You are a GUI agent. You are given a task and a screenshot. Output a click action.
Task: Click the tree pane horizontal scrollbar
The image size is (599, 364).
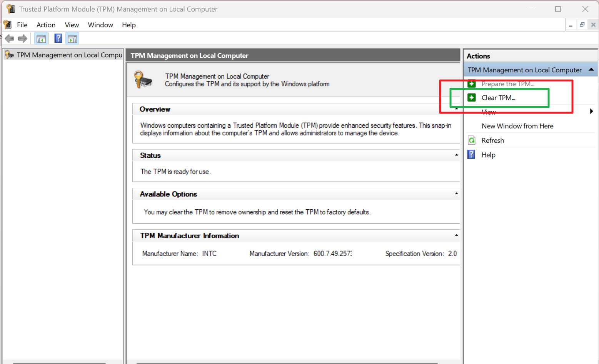coord(60,363)
